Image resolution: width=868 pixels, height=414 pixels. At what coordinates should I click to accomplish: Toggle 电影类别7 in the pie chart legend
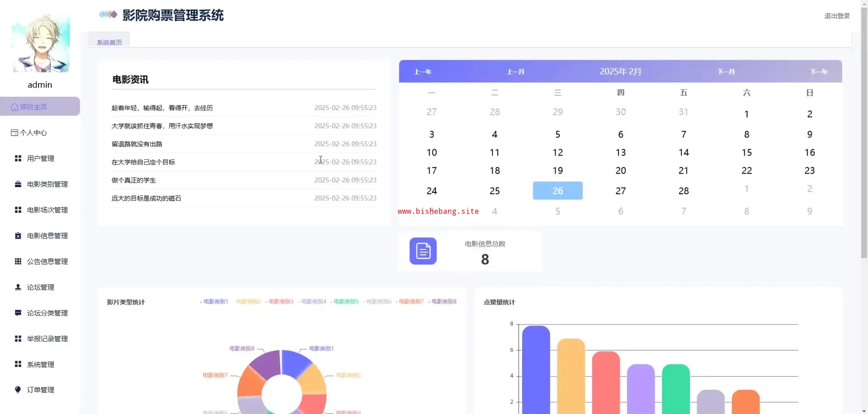click(x=410, y=301)
